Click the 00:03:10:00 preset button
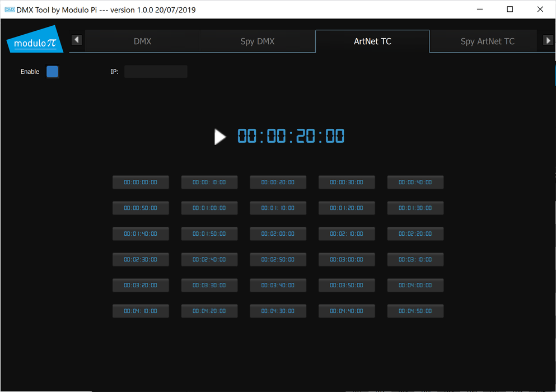Screen dimensions: 556x392 point(415,260)
